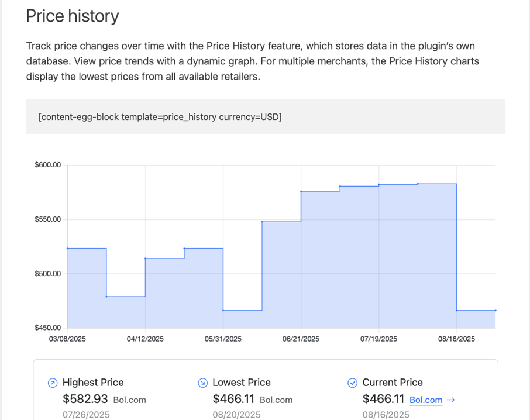Click Bol.com merchant under Highest Price
Screen dimensions: 530x420
[130, 400]
